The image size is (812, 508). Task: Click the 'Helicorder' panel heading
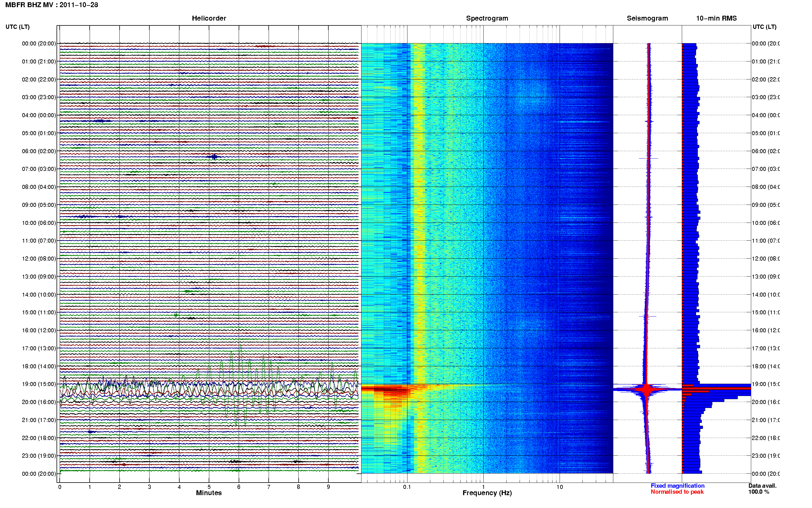209,19
